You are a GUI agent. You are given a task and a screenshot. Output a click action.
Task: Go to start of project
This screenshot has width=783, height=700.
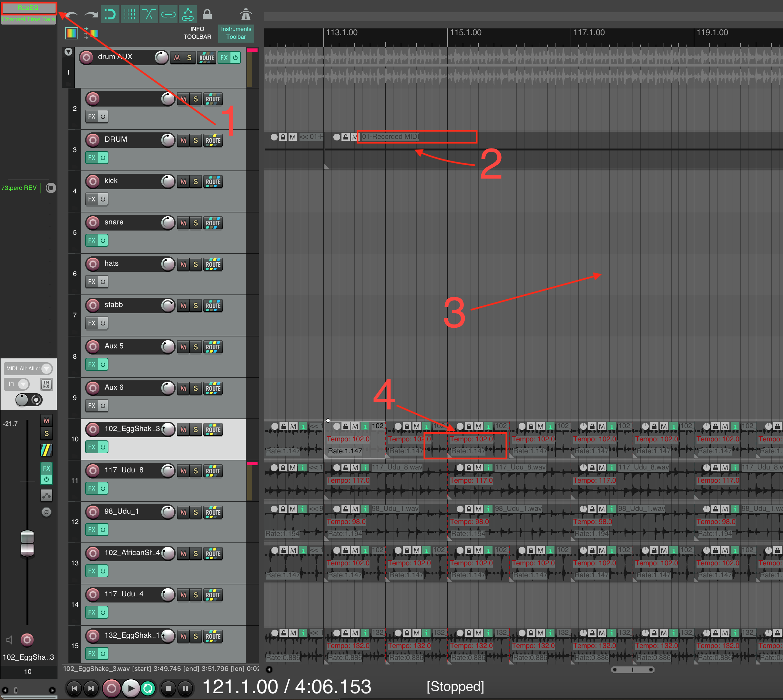[x=74, y=688]
